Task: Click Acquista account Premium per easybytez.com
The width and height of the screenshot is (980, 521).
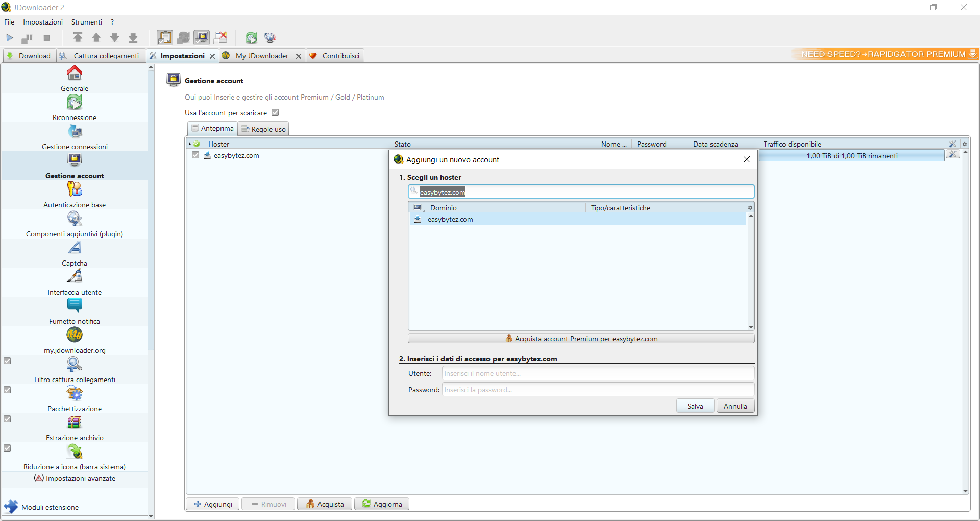Action: 581,339
